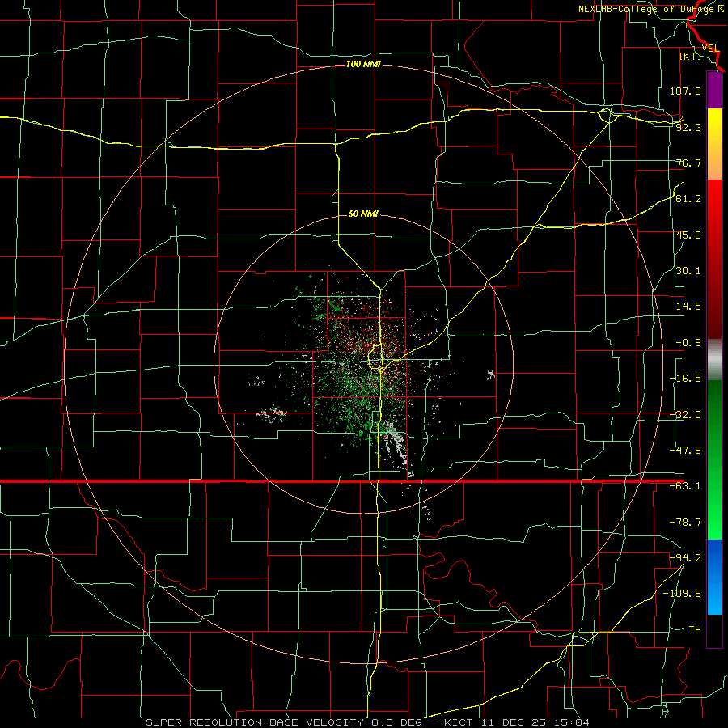
Task: Click the yellow-orange segment of the color bar
Action: (714, 144)
